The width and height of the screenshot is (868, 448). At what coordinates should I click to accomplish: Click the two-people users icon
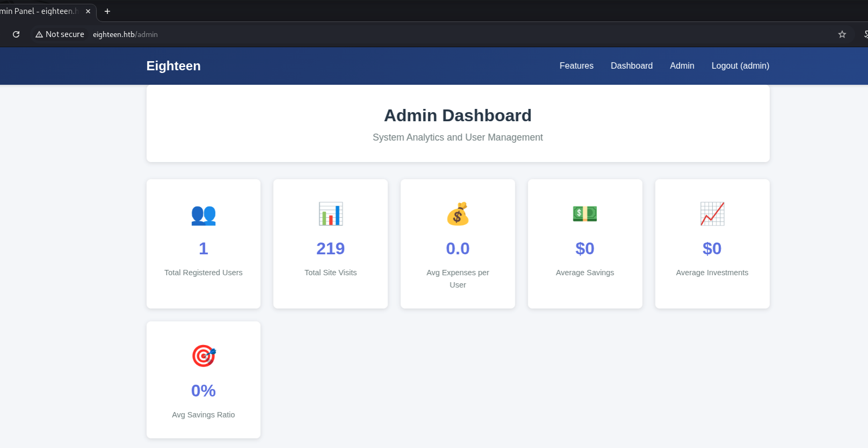[x=203, y=215]
